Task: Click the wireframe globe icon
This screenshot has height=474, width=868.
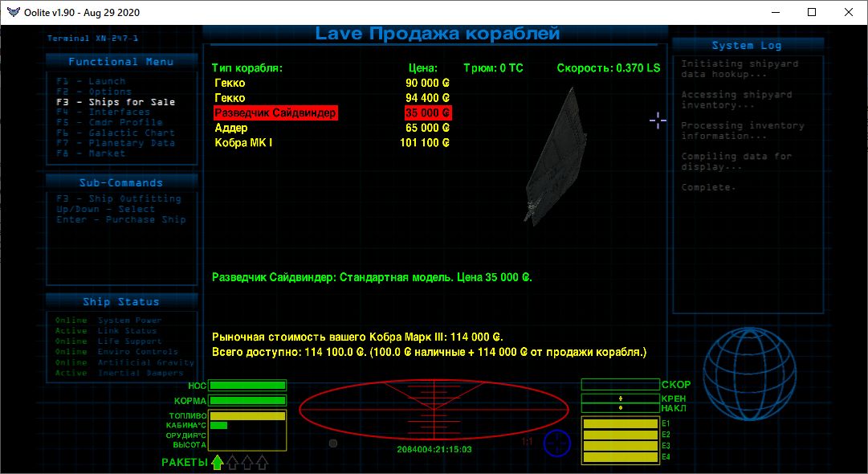Action: click(x=749, y=372)
